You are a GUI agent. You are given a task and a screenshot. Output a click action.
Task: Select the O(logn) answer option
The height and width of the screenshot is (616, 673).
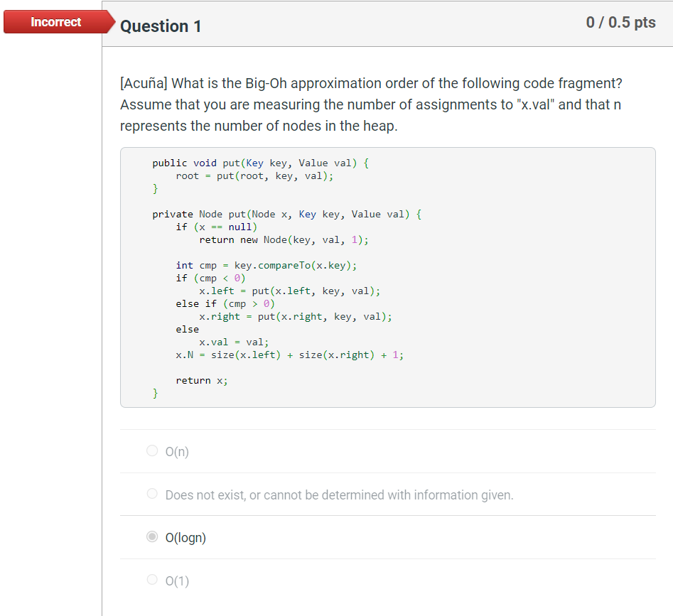point(151,536)
